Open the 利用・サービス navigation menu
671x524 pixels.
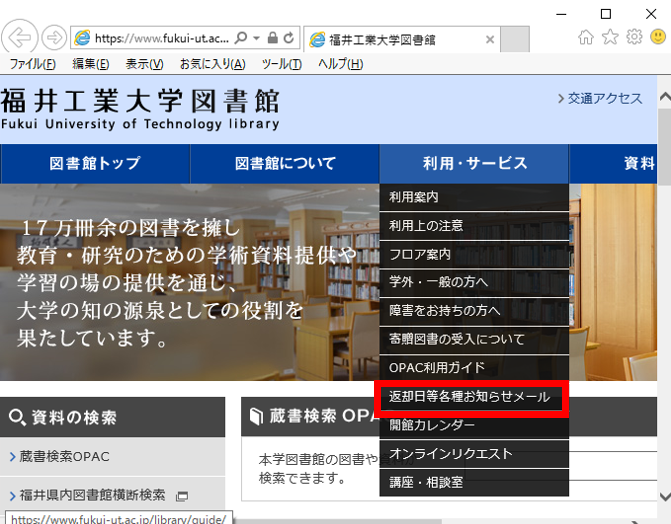coord(474,163)
